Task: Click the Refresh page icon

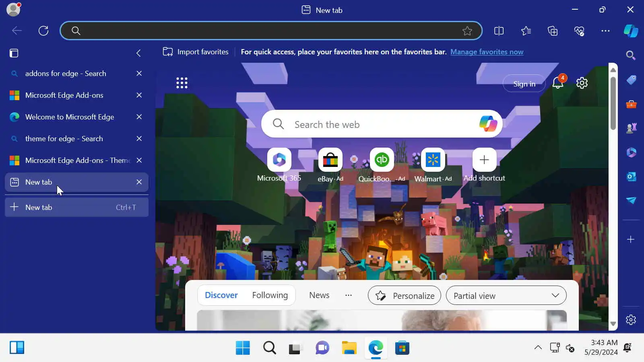Action: pos(43,31)
